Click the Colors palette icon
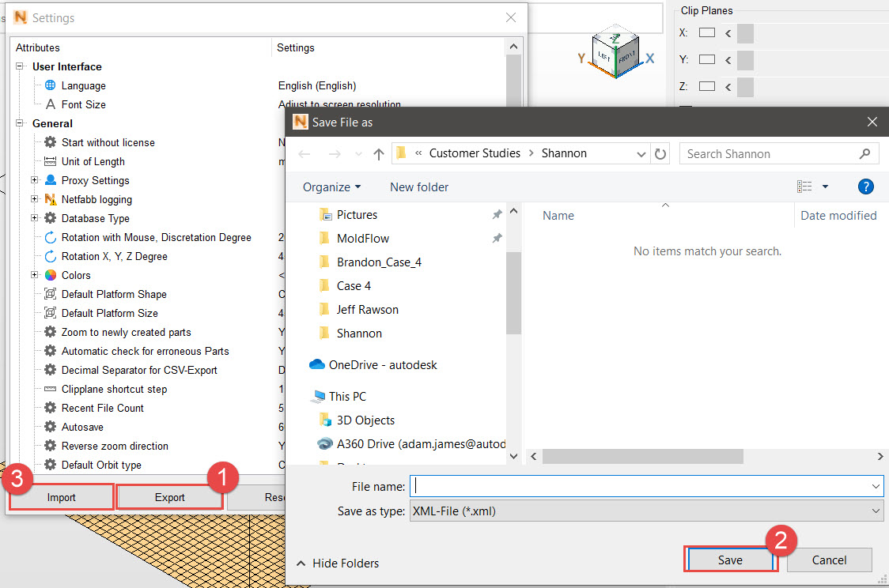This screenshot has width=889, height=588. pos(51,275)
